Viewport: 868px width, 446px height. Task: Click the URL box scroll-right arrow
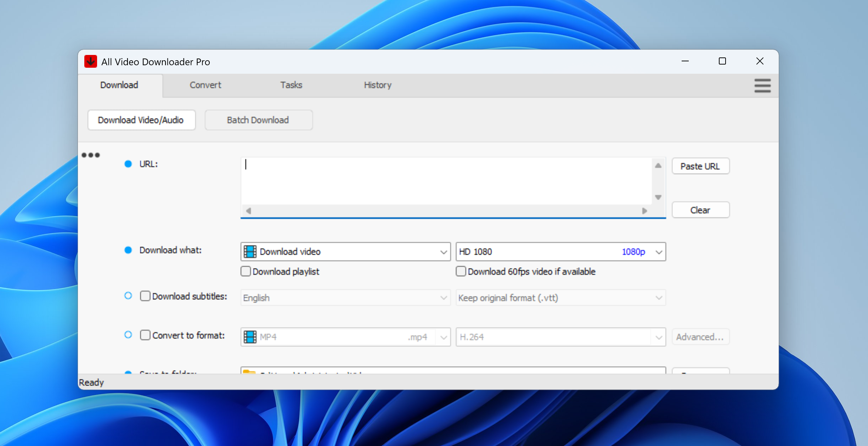[644, 211]
